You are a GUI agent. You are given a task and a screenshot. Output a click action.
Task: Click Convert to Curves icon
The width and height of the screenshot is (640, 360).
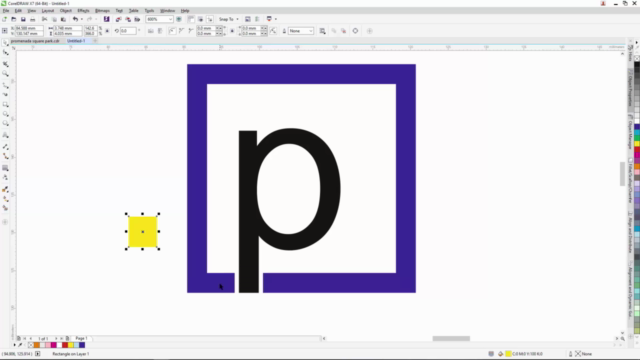[355, 31]
